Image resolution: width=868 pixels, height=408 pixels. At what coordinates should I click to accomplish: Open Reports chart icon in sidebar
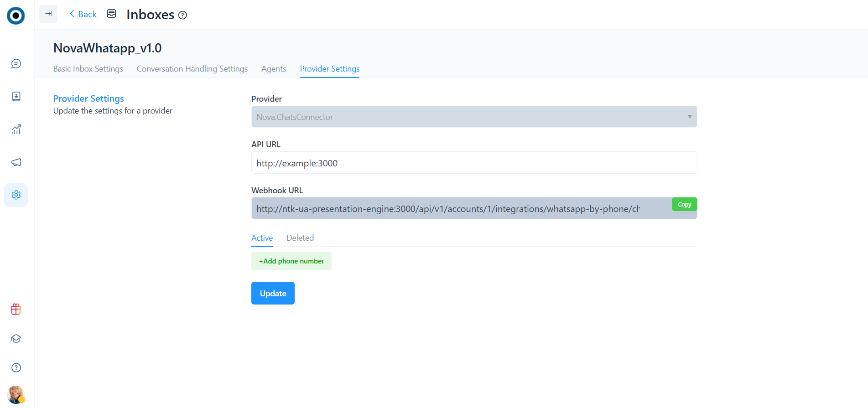[16, 129]
